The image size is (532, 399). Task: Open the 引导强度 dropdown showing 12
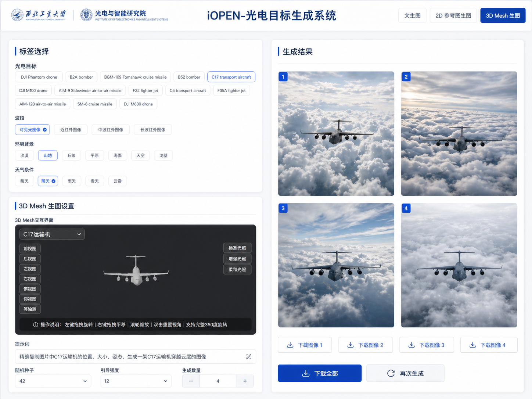coord(136,381)
